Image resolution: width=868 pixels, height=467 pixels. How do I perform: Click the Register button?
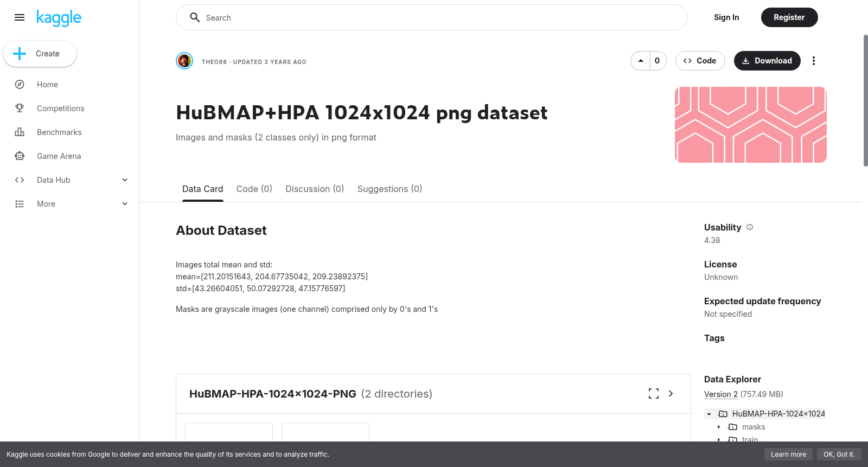tap(789, 17)
